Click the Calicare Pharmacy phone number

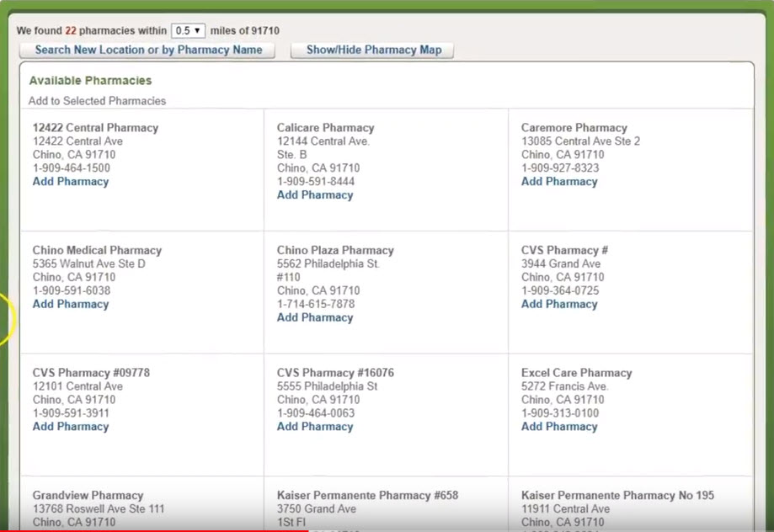click(x=316, y=182)
